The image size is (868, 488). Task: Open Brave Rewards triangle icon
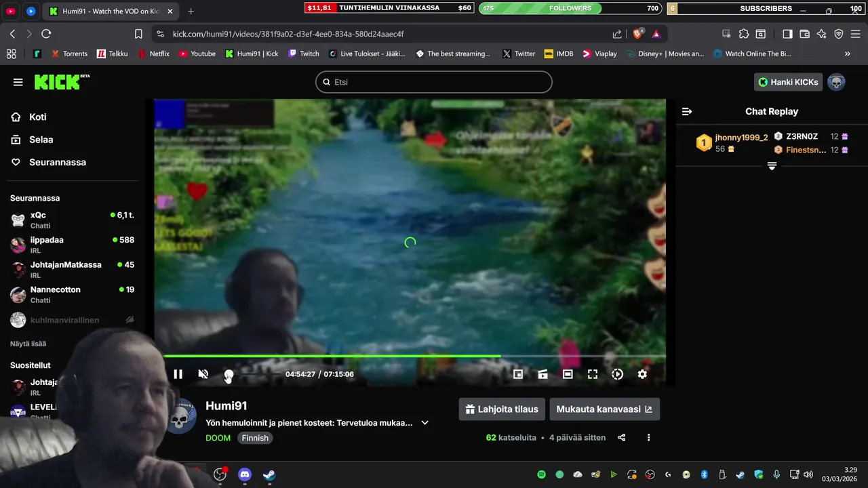click(x=656, y=34)
